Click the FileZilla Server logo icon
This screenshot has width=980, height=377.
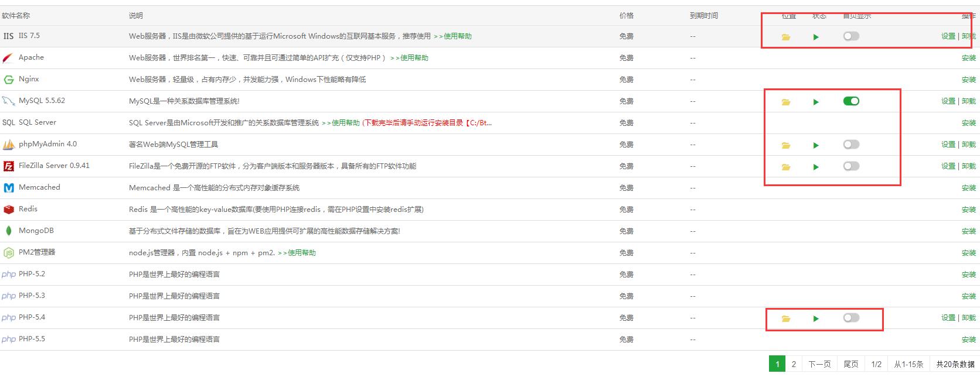coord(8,166)
